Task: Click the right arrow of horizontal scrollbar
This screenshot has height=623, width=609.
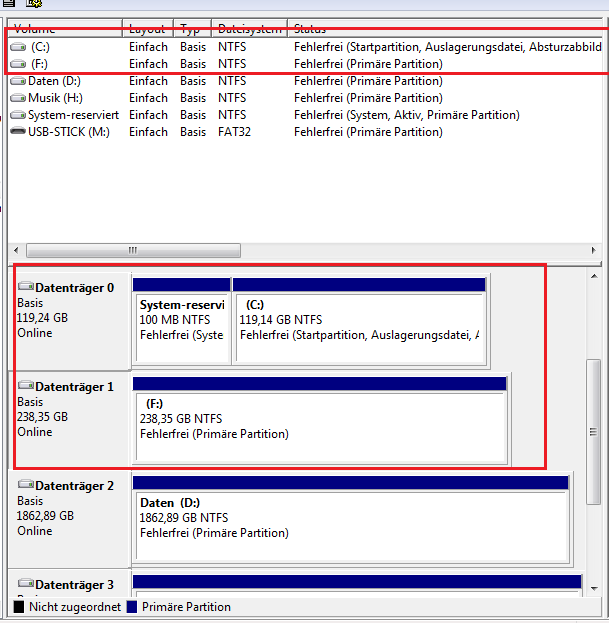Action: pos(594,250)
